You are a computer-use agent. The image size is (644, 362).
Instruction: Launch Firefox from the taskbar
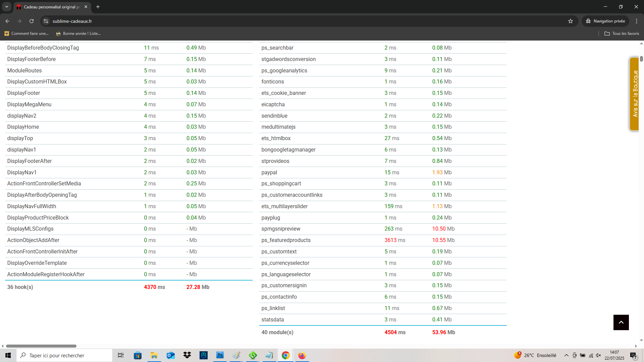point(302,355)
